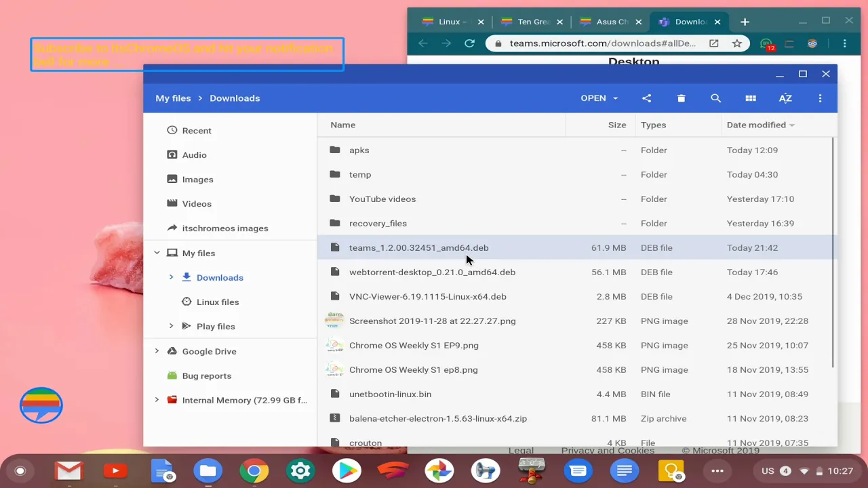Open itschromeos images shortcut
The width and height of the screenshot is (868, 488).
coord(231,228)
